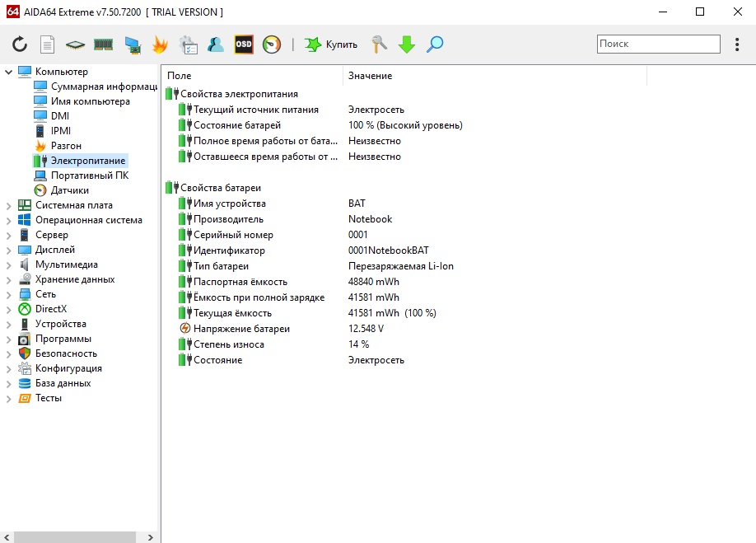Open the CPU chip toolbar icon
This screenshot has height=543, width=756.
pyautogui.click(x=75, y=45)
